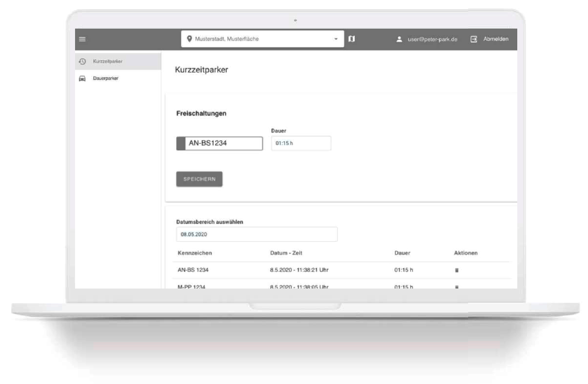The image size is (588, 384).
Task: Open the hamburger navigation menu
Action: [x=83, y=39]
